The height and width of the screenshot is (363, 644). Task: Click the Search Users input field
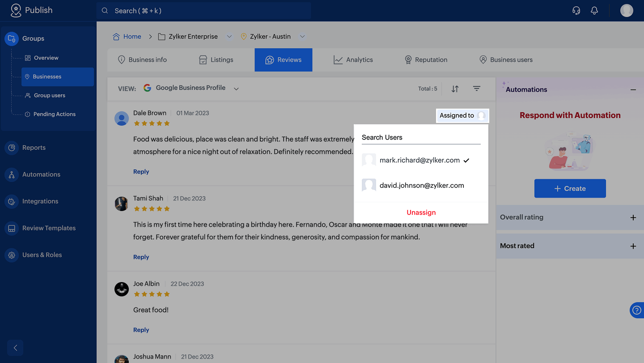point(421,137)
